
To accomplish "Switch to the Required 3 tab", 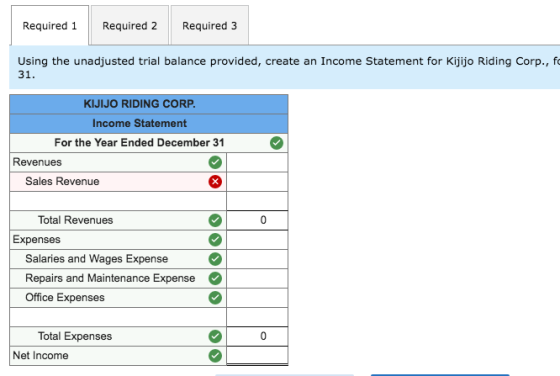I will (210, 26).
